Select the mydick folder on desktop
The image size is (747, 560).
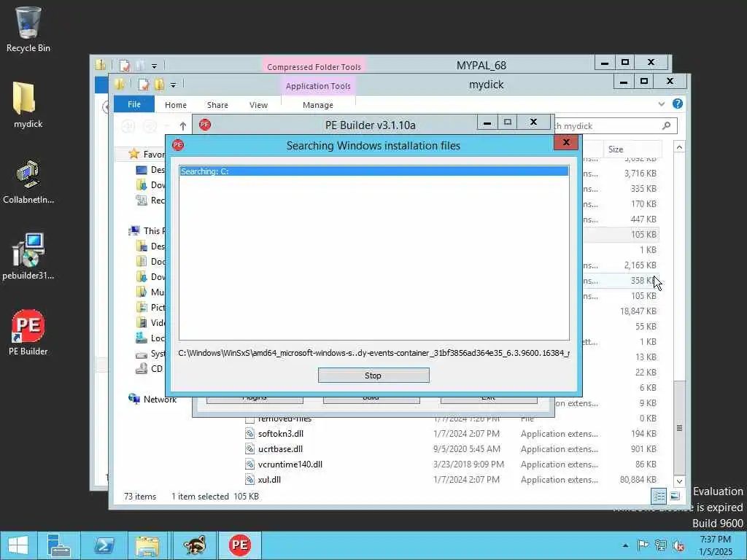(28, 105)
